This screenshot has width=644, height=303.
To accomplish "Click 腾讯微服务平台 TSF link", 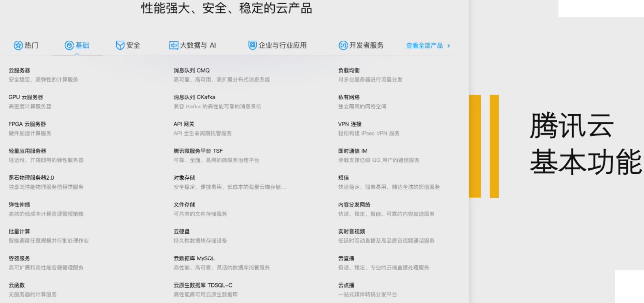I will pos(198,151).
